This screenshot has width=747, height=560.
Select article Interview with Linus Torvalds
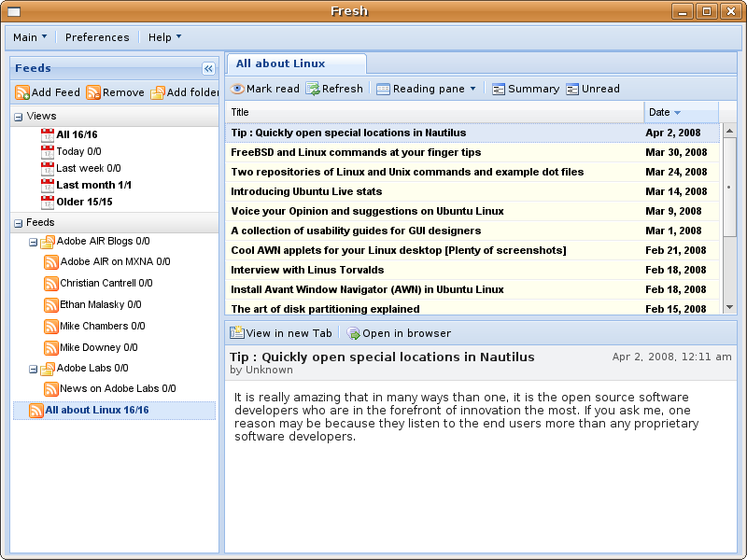click(472, 270)
